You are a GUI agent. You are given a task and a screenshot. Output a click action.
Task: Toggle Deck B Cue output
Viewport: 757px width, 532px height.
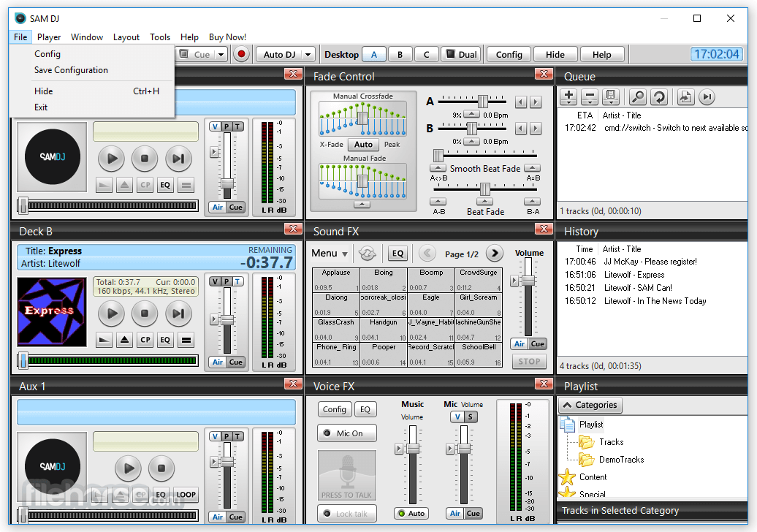coord(235,362)
